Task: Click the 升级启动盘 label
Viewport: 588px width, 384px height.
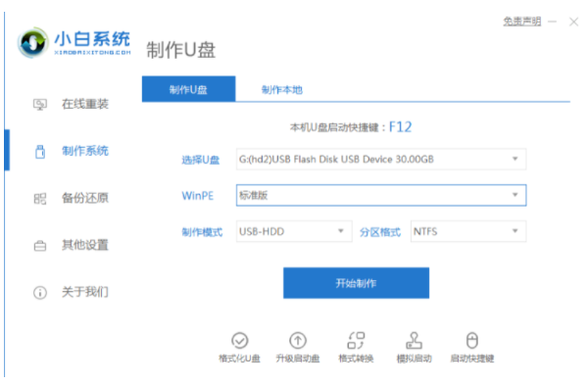Action: click(298, 359)
